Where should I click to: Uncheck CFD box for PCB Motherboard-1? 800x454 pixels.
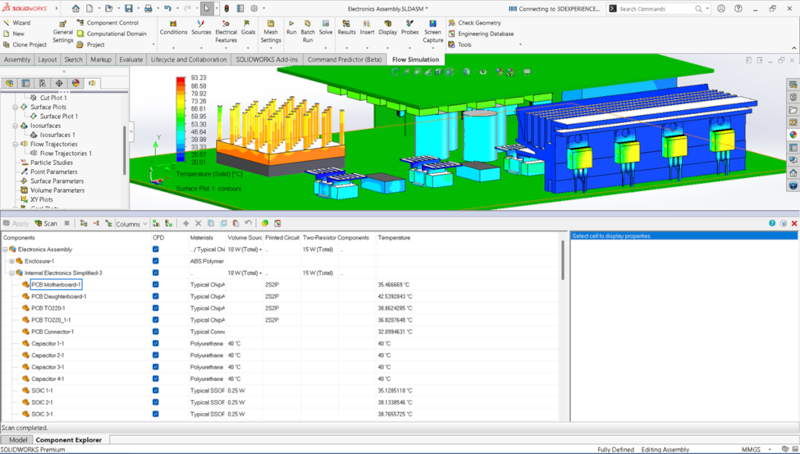coord(156,284)
